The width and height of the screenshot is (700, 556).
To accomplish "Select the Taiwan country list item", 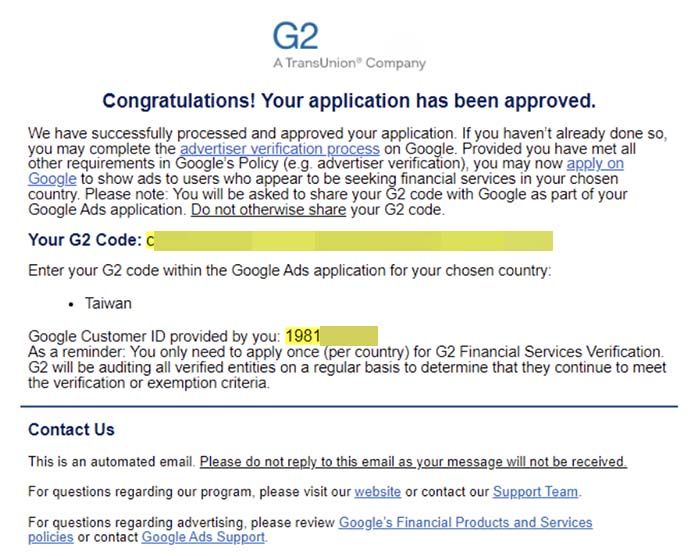I will 108,303.
